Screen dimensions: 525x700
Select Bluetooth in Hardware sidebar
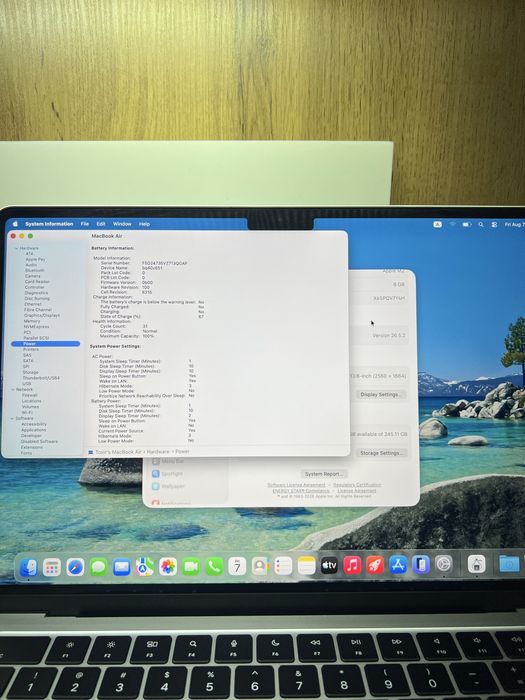(x=34, y=271)
